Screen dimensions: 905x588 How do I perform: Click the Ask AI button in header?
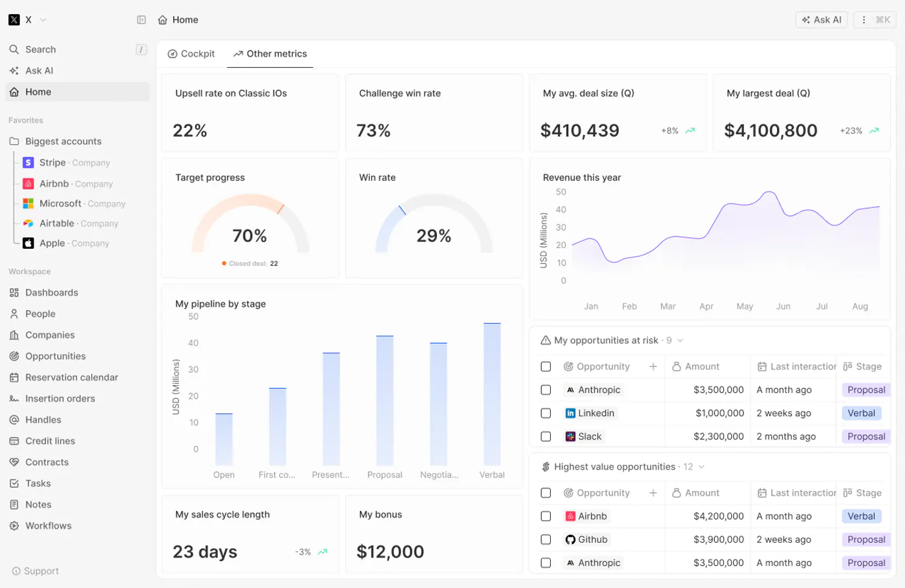click(822, 20)
